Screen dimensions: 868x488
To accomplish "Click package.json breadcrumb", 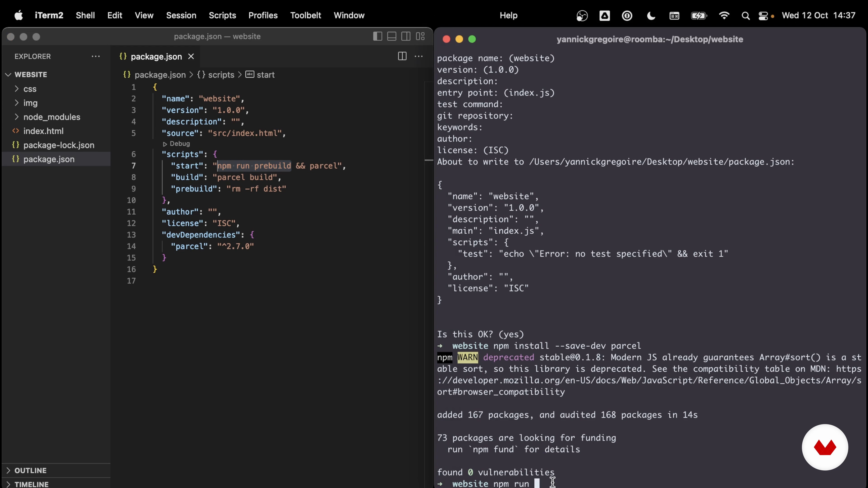I will pyautogui.click(x=160, y=75).
